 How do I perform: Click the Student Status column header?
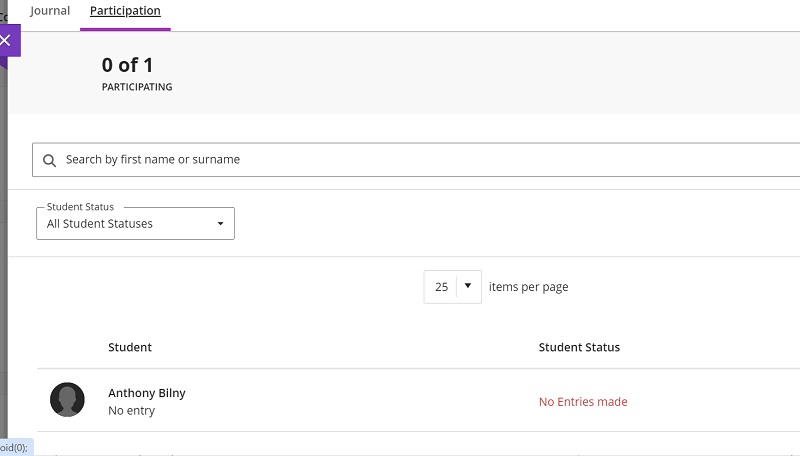click(579, 347)
